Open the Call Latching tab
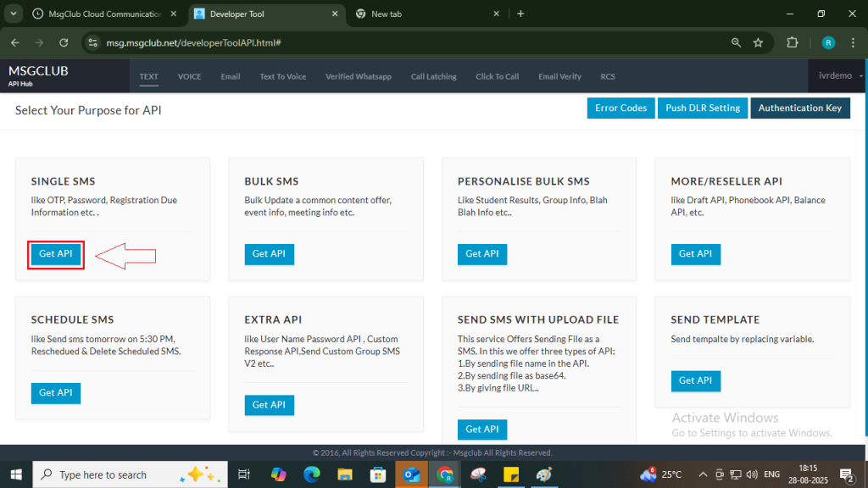The image size is (868, 488). coord(433,77)
